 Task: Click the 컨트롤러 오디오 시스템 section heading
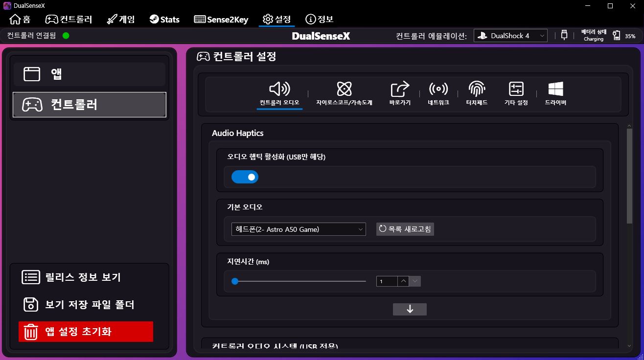[275, 346]
